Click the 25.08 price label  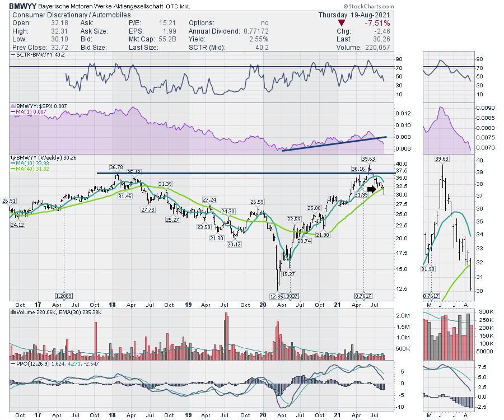(314, 208)
